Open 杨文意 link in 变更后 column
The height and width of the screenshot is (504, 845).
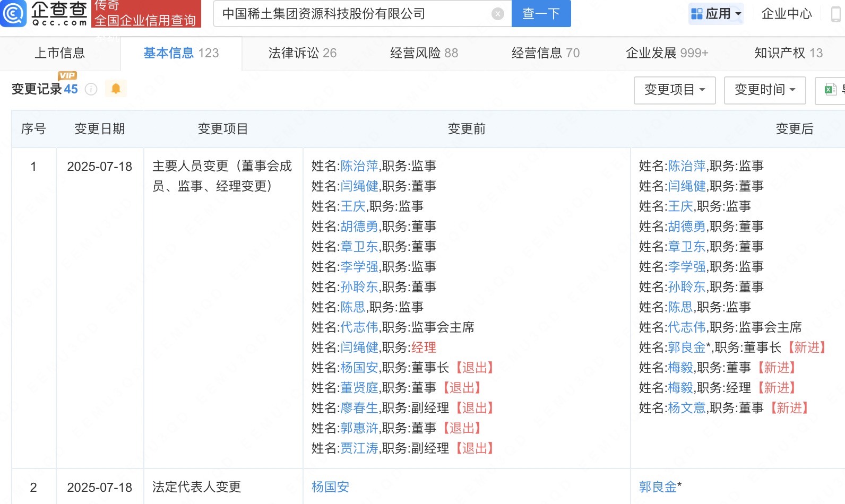pyautogui.click(x=687, y=408)
